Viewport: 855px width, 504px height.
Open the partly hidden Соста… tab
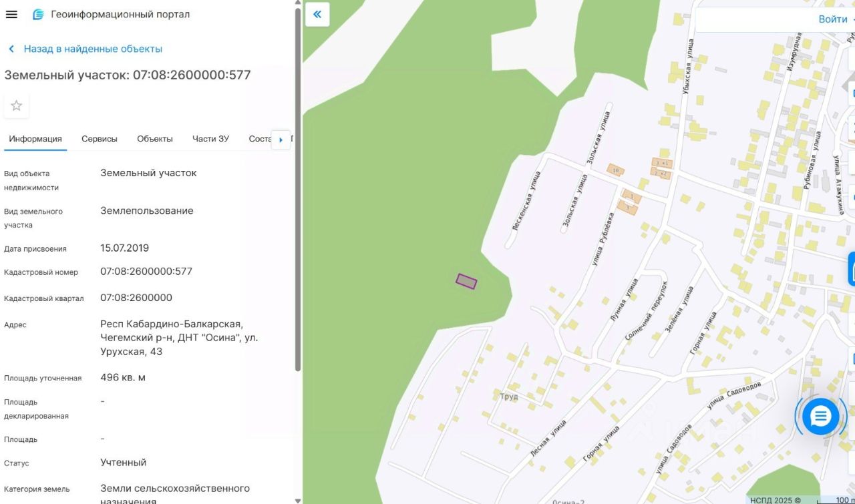(x=260, y=139)
